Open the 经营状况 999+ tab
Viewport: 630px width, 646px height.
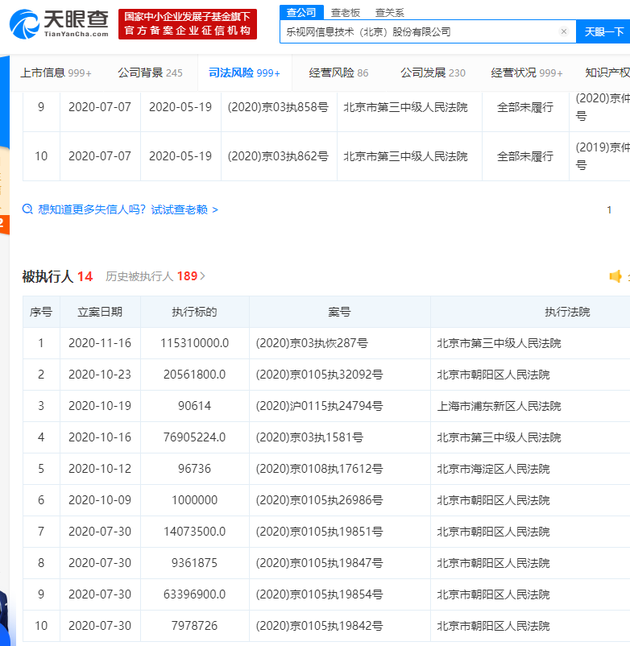point(527,73)
